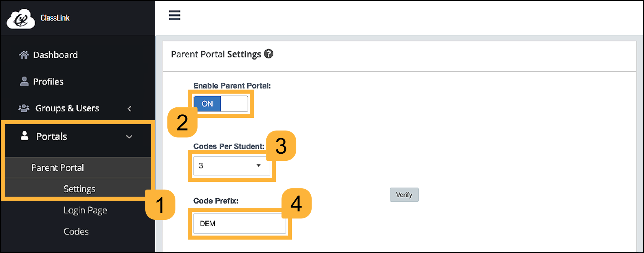Select the Dashboard home icon
The width and height of the screenshot is (644, 253).
click(23, 54)
